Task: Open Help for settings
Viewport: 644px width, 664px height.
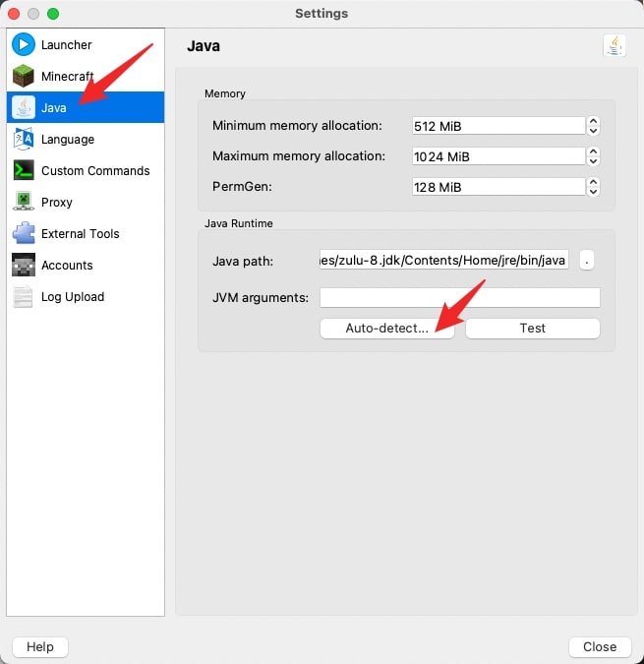Action: coord(40,646)
